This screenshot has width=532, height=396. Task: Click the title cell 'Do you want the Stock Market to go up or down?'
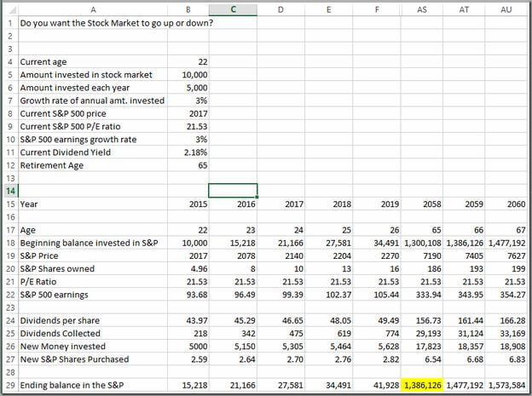click(116, 23)
